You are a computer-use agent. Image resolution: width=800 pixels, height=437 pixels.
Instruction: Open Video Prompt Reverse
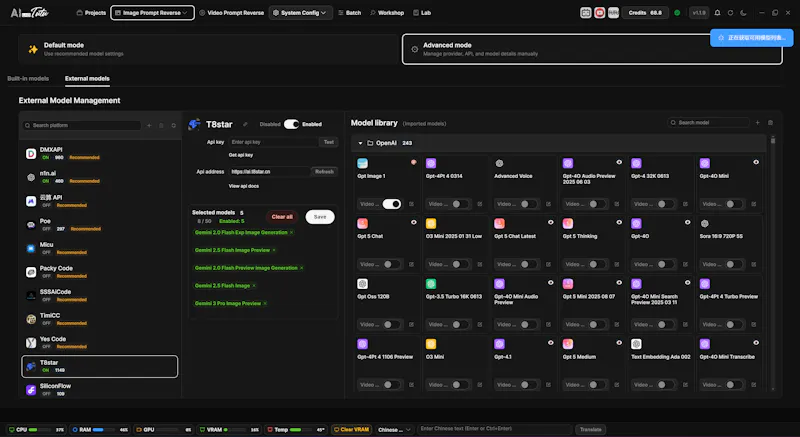(232, 13)
